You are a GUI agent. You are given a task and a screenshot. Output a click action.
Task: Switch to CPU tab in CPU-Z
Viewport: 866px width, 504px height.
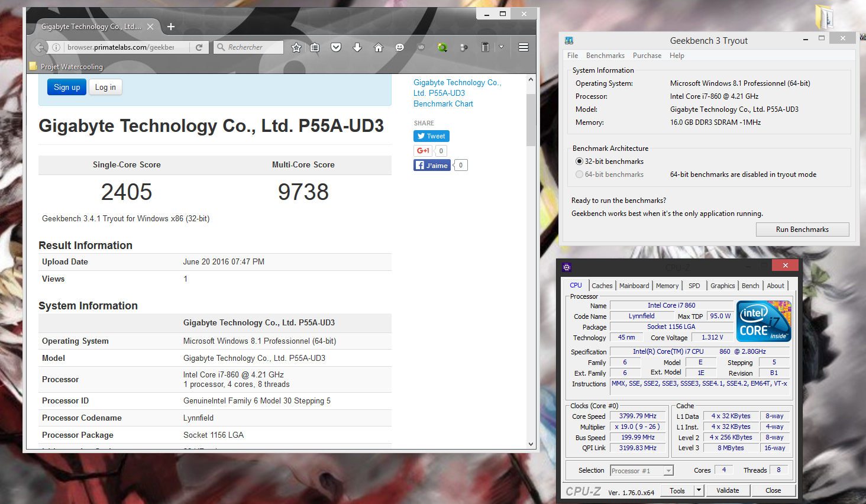[576, 285]
